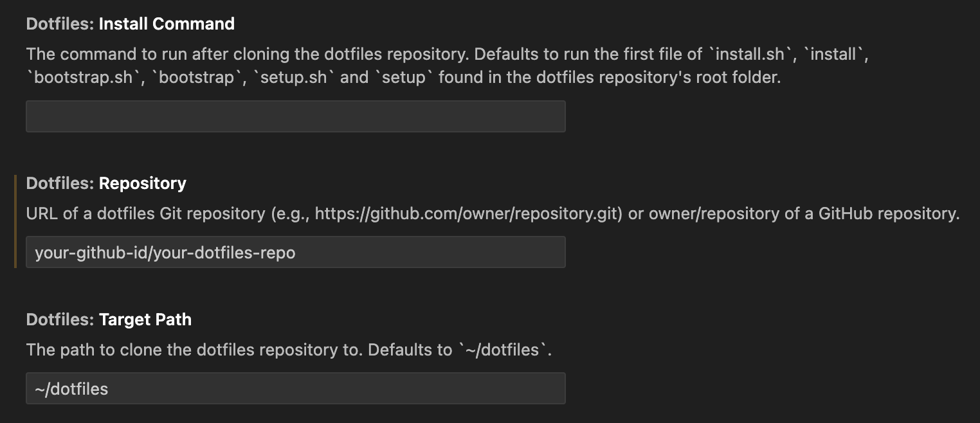This screenshot has width=980, height=423.
Task: Click the word Repository in the section title
Action: click(143, 183)
